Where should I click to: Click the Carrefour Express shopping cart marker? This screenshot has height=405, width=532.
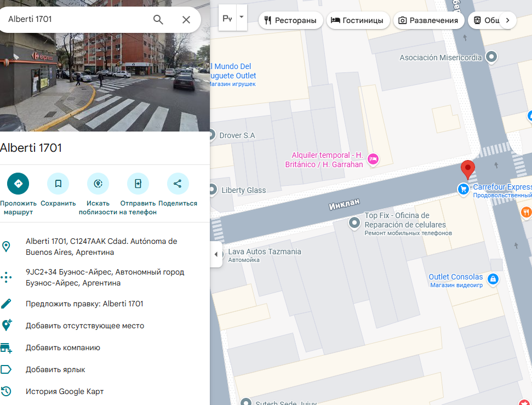(463, 189)
